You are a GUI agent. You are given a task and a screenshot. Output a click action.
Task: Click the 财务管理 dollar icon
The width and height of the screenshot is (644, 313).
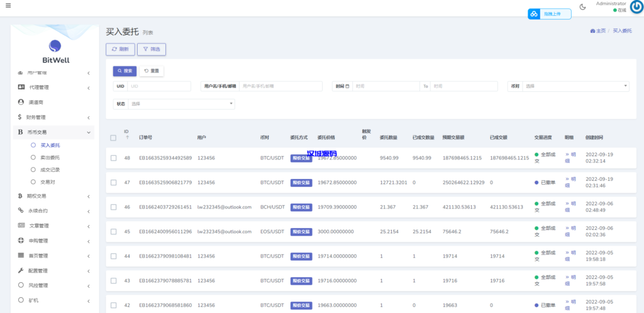pos(21,117)
